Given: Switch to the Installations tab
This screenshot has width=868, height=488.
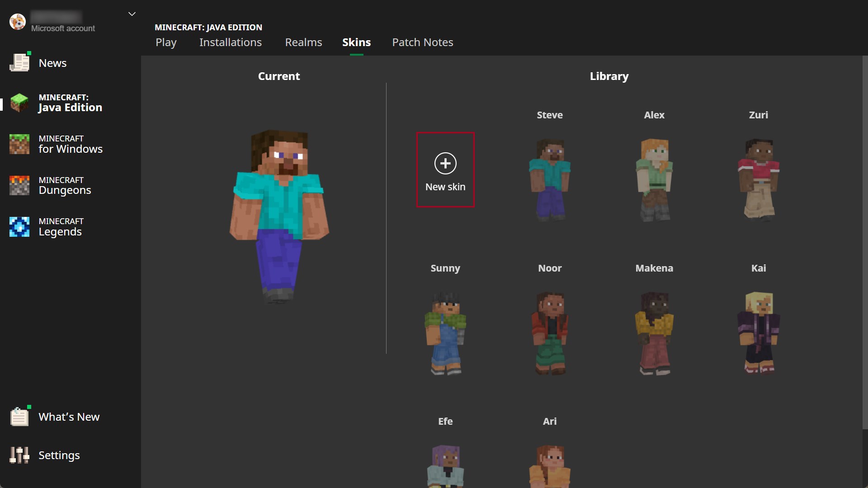Looking at the screenshot, I should [x=231, y=42].
